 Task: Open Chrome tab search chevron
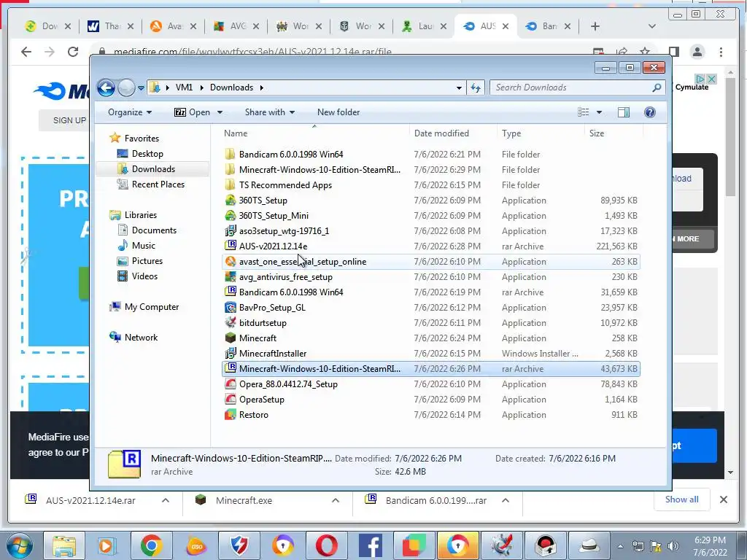coord(651,27)
